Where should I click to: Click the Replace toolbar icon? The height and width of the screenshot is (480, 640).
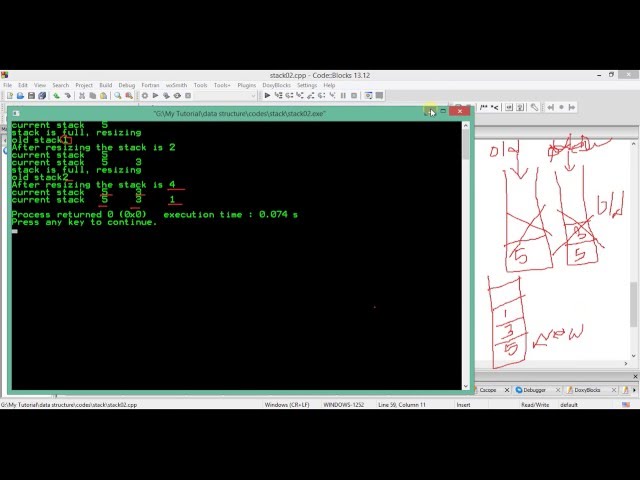point(129,96)
